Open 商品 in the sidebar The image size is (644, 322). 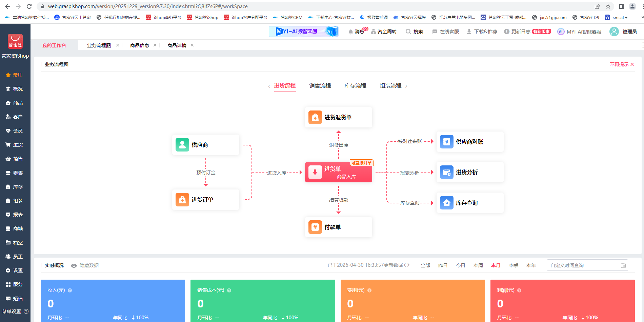point(15,103)
